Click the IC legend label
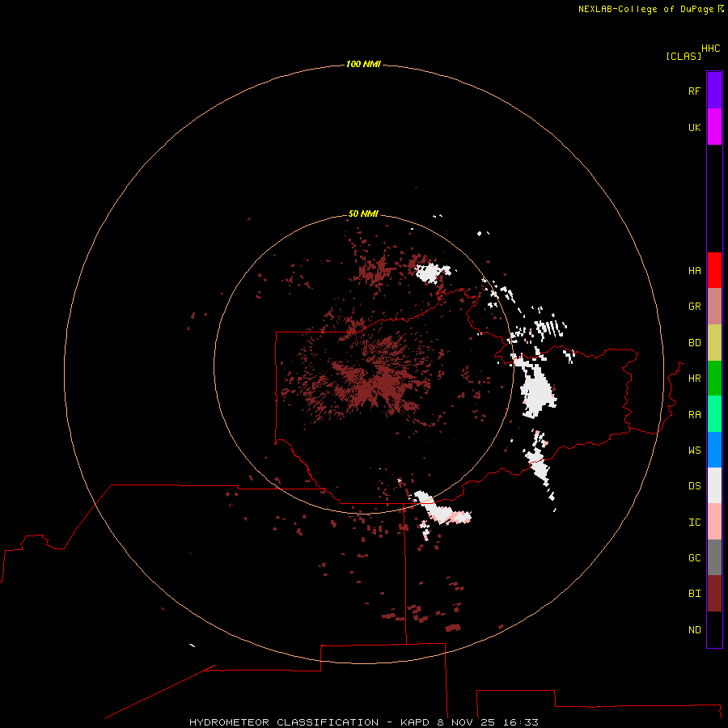Viewport: 728px width, 728px height. point(694,523)
